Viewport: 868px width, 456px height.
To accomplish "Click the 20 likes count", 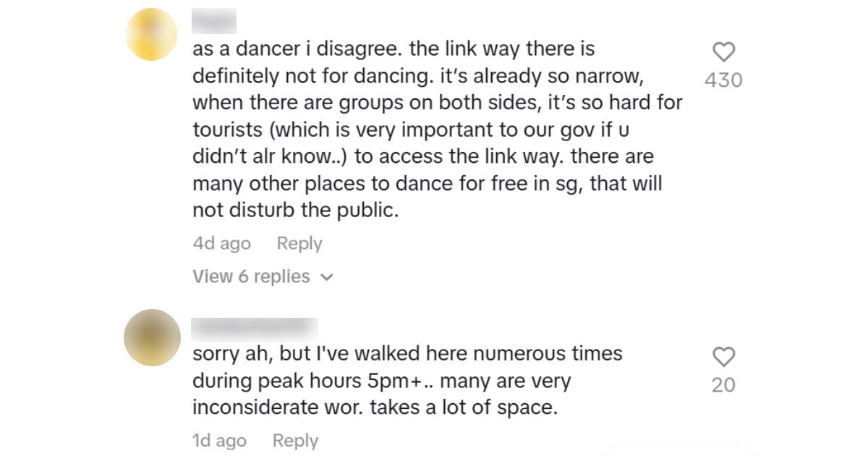I will point(723,385).
